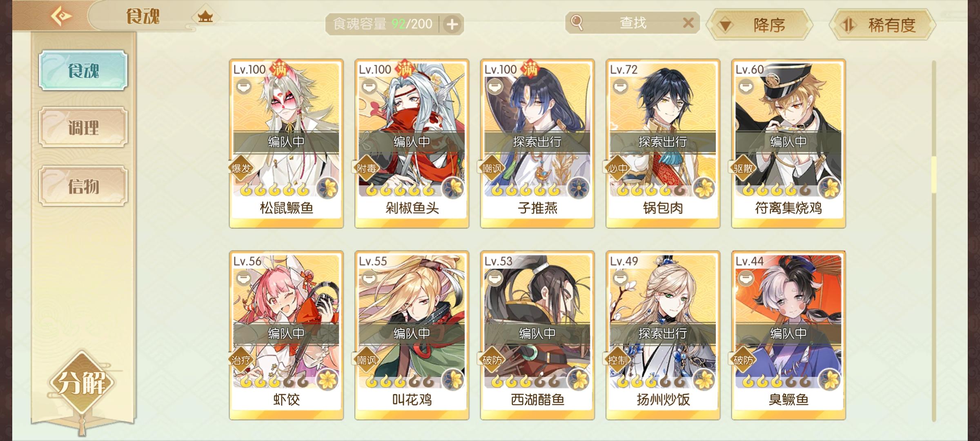Add soul capacity with plus icon
This screenshot has width=980, height=441.
[x=452, y=24]
